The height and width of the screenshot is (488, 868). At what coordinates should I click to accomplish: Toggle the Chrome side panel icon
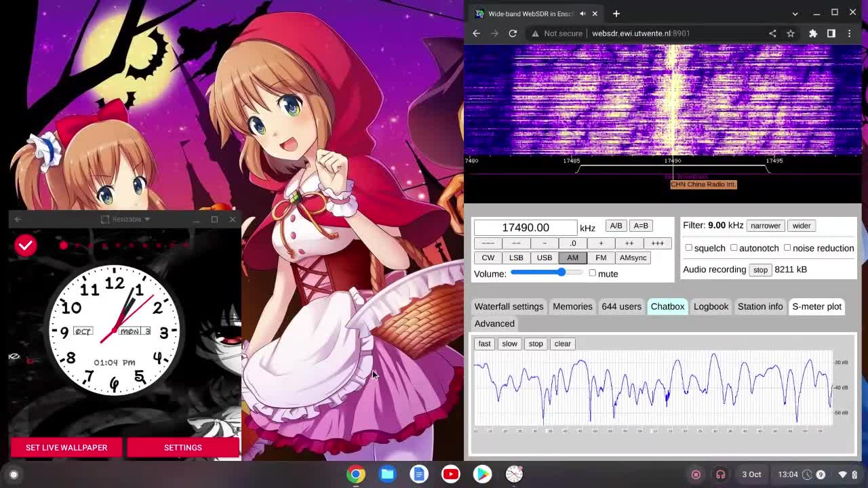click(x=831, y=33)
